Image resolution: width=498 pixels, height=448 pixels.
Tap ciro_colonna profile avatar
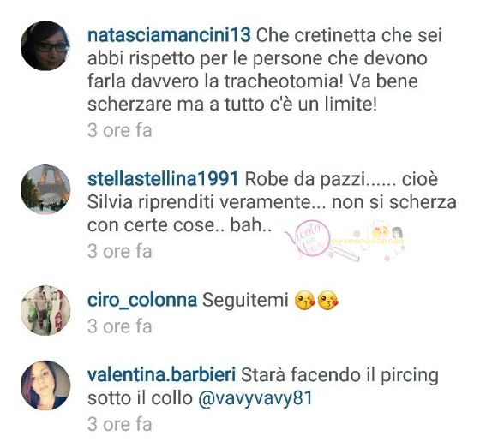click(45, 310)
